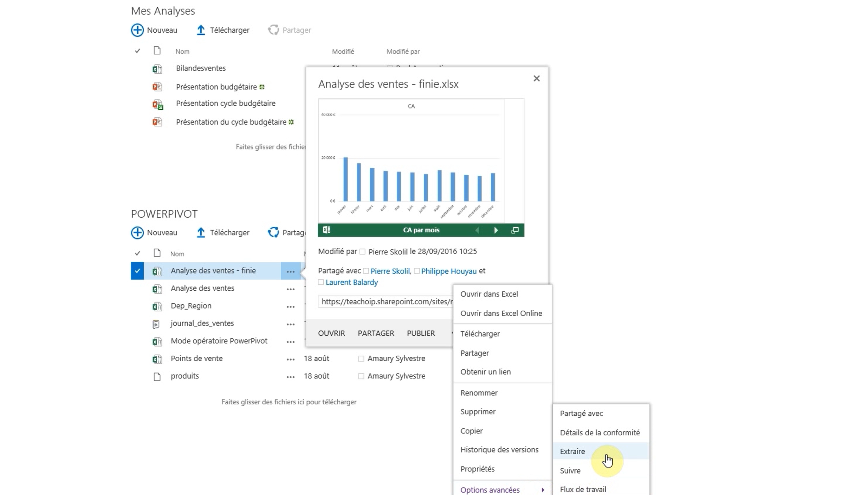Screen dimensions: 868x495
Task: Close the Analyse des ventes - finie.xlsx callout
Action: (536, 78)
